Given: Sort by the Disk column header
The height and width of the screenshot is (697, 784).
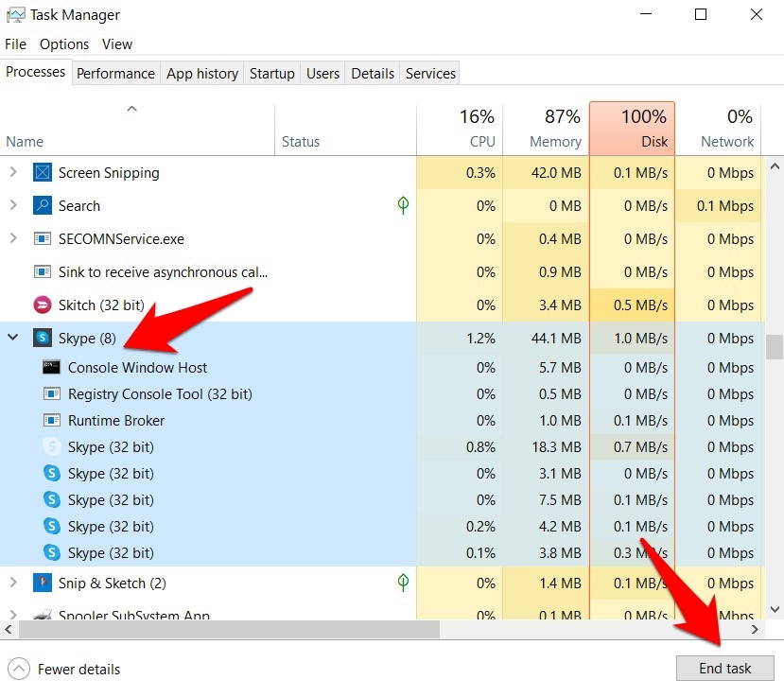Looking at the screenshot, I should pyautogui.click(x=632, y=129).
